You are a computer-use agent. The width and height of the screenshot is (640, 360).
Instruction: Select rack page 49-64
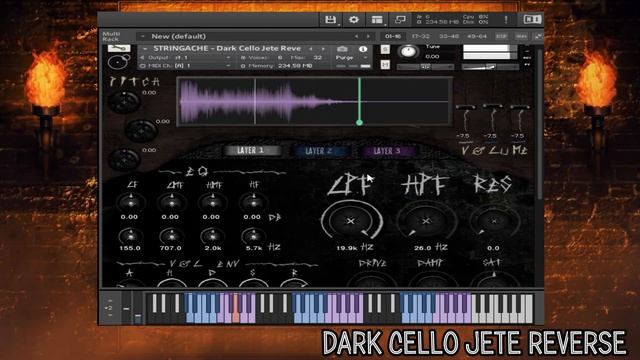tap(477, 36)
